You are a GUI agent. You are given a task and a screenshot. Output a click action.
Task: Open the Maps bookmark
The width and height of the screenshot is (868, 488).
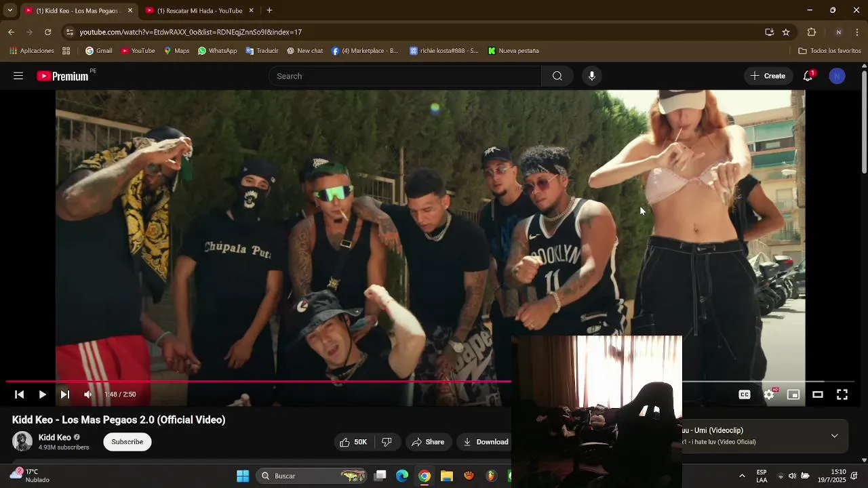coord(176,51)
